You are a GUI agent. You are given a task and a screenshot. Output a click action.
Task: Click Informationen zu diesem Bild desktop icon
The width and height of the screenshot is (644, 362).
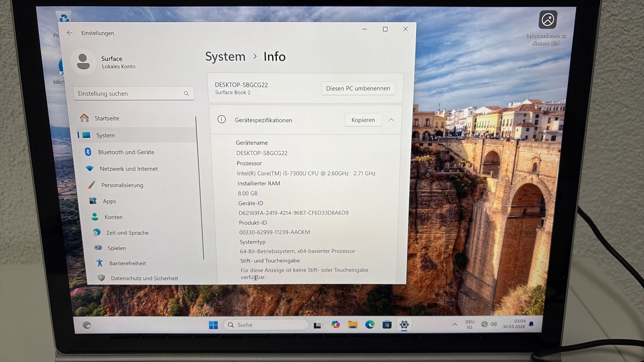click(546, 29)
